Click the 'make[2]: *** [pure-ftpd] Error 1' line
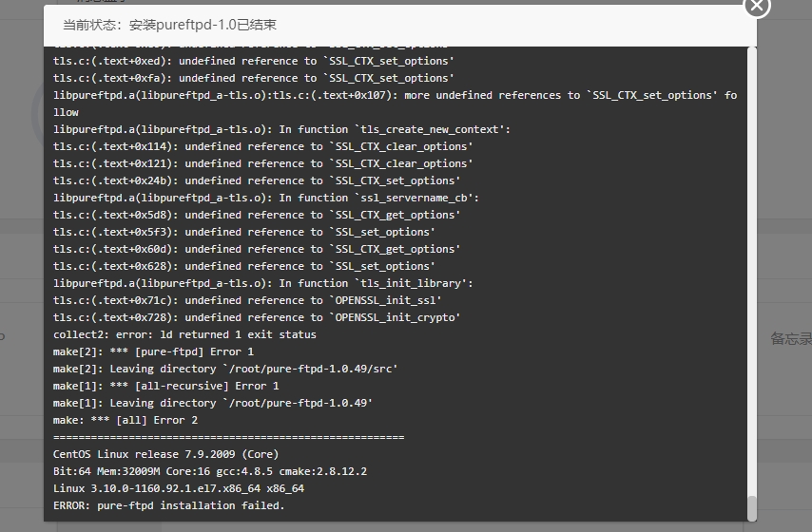812x532 pixels. pyautogui.click(x=153, y=351)
